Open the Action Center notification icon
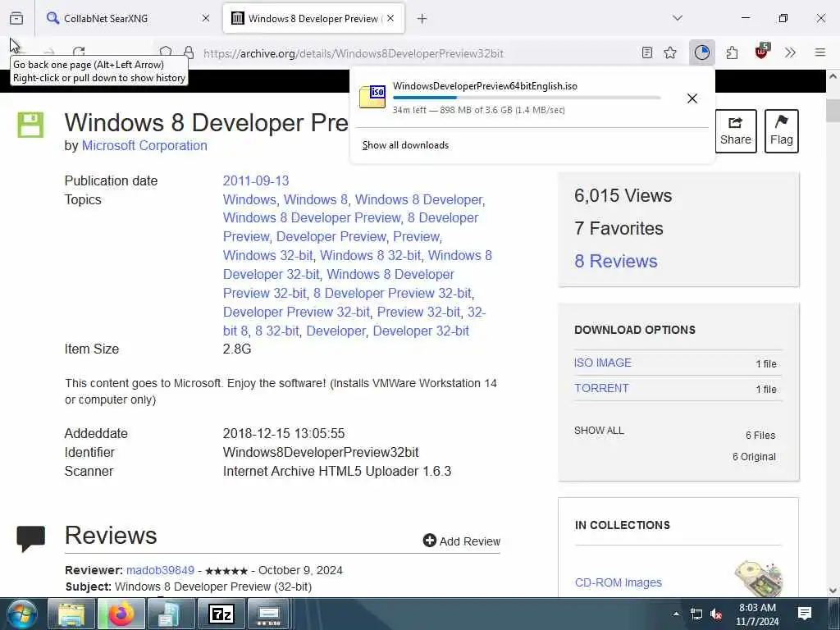The image size is (840, 630). coord(804,614)
